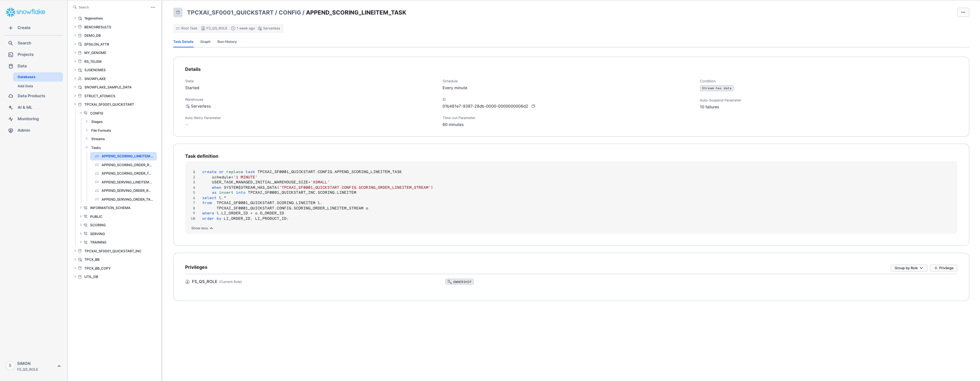Click the Serverless warehouse icon in Details
The height and width of the screenshot is (381, 980).
tap(187, 106)
